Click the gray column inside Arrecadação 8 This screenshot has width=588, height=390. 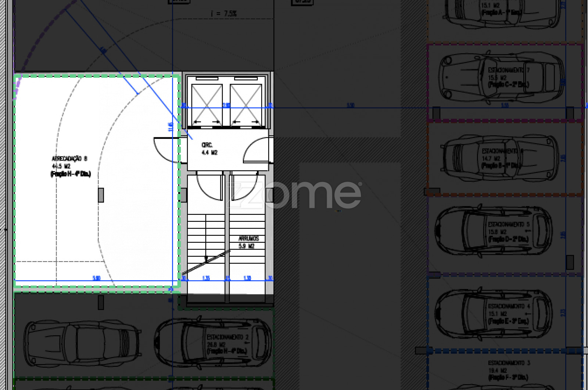pyautogui.click(x=101, y=195)
